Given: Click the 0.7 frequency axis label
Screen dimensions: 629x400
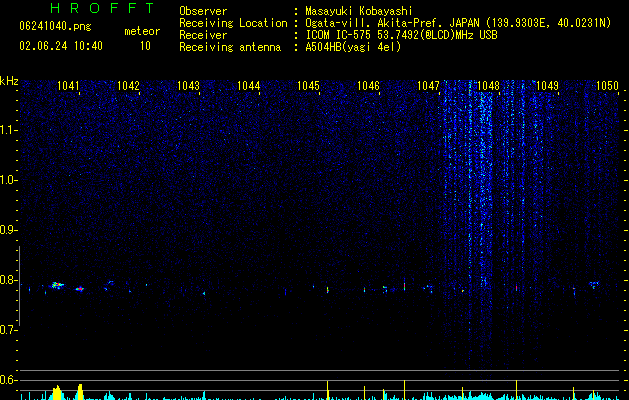Looking at the screenshot, I should [x=8, y=330].
